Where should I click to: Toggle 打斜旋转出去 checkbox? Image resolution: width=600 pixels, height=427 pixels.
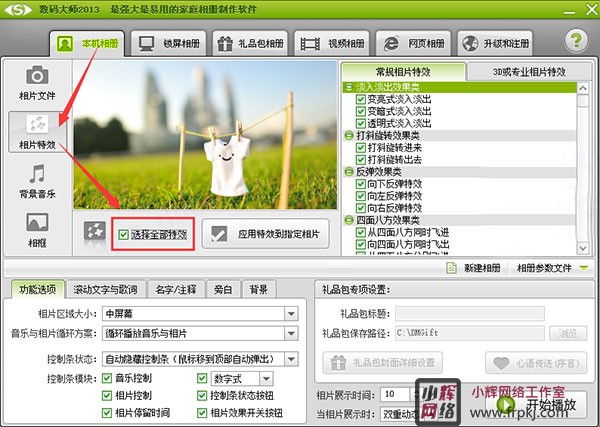360,160
